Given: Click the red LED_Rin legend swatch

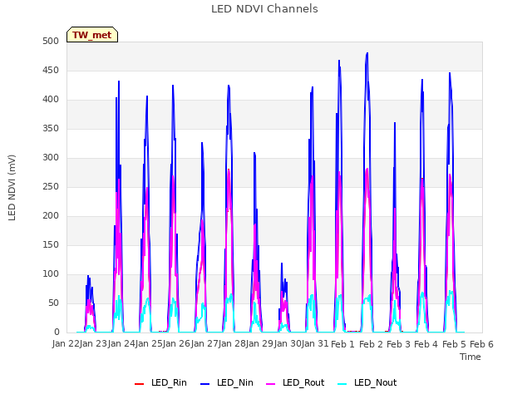Looking at the screenshot, I should point(140,384).
